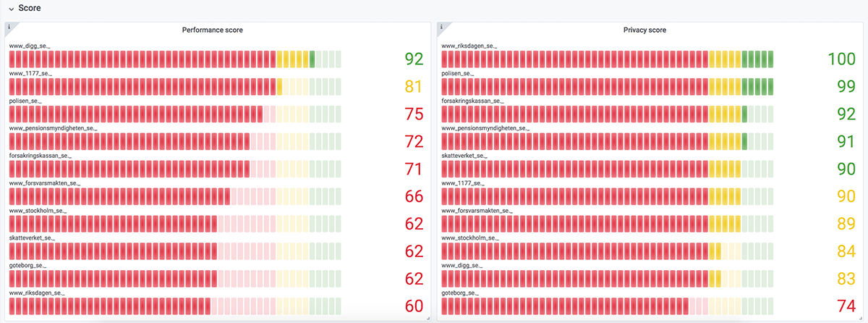Click www_1177_se label in Privacy score
868x323 pixels.
[463, 183]
